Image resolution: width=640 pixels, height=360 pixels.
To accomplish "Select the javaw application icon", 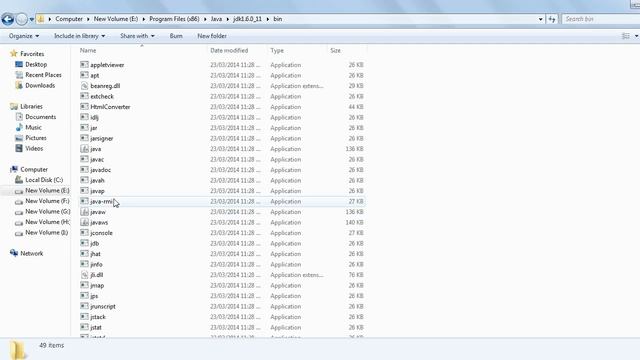I will [84, 212].
